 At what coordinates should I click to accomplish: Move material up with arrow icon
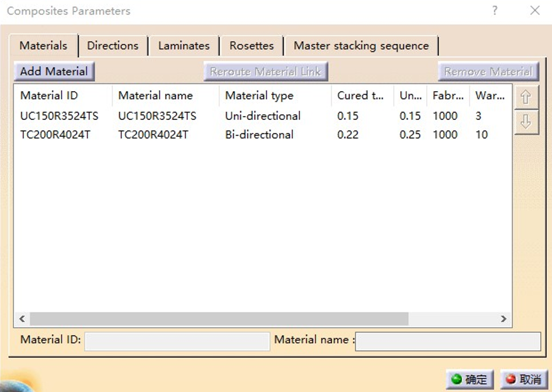coord(526,97)
